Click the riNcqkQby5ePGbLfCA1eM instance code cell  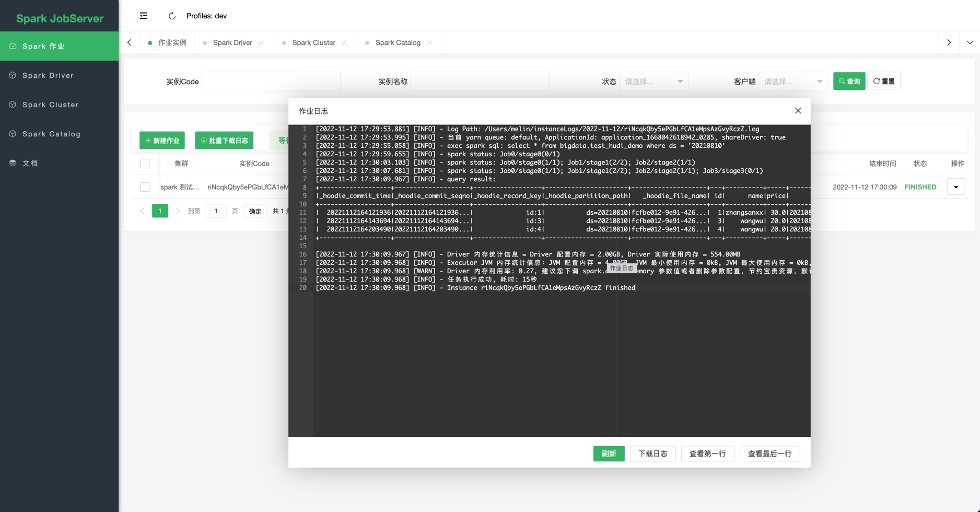(x=248, y=187)
